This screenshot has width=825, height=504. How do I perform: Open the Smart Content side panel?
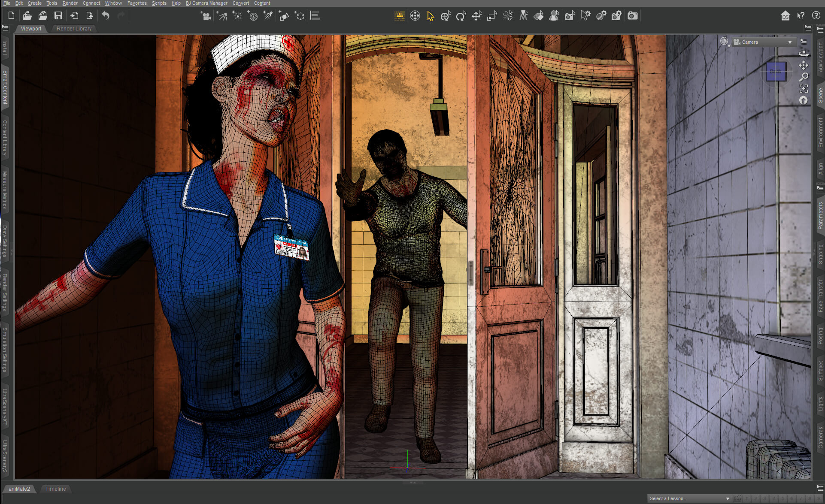pos(5,88)
